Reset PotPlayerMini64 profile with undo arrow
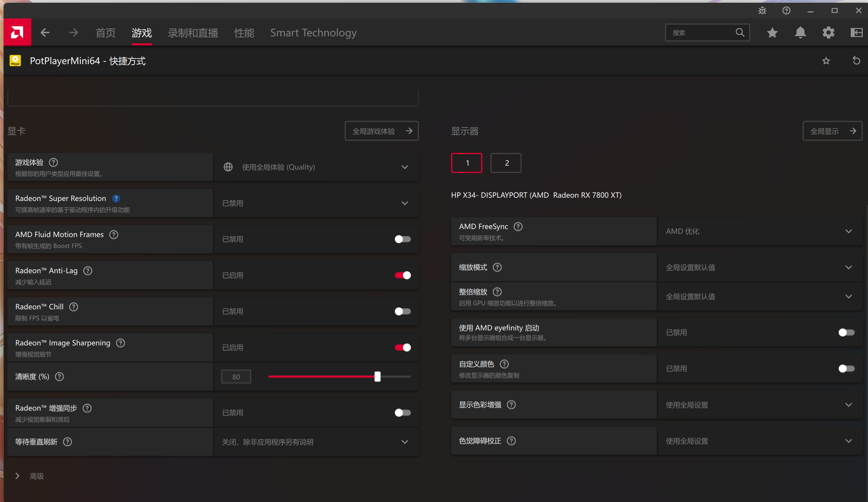The width and height of the screenshot is (868, 502). [x=856, y=61]
